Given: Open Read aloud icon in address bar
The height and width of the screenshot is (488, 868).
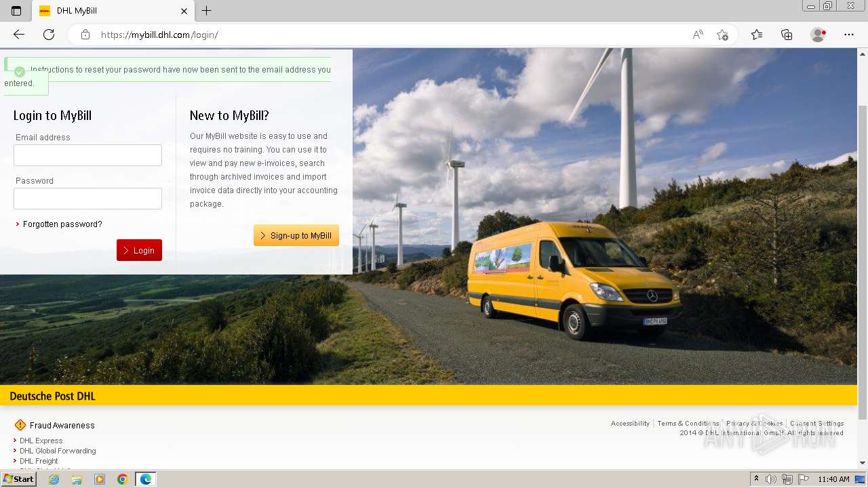Looking at the screenshot, I should tap(698, 35).
